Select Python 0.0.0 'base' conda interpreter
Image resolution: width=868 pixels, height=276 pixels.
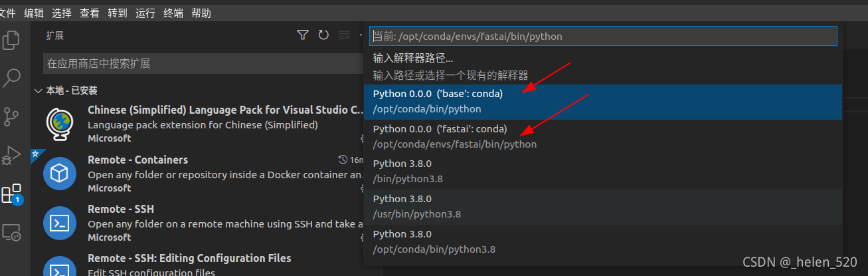pyautogui.click(x=603, y=102)
